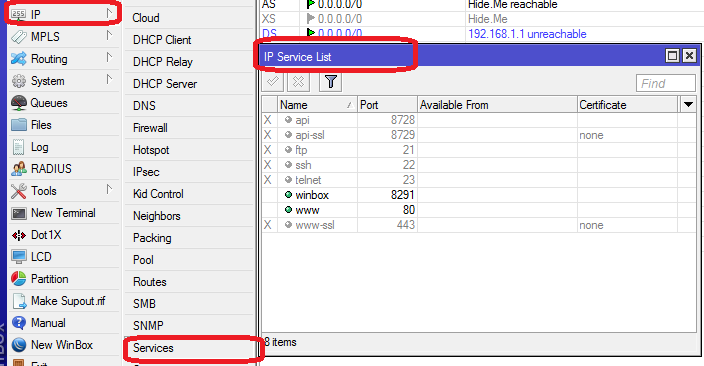704x366 pixels.
Task: Select the www-ssl service row
Action: click(479, 225)
